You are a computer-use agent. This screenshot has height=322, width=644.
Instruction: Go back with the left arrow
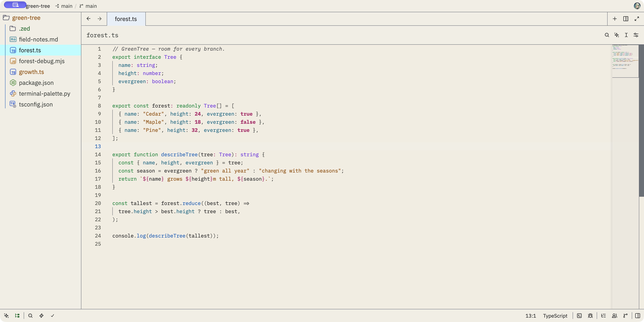pos(88,19)
